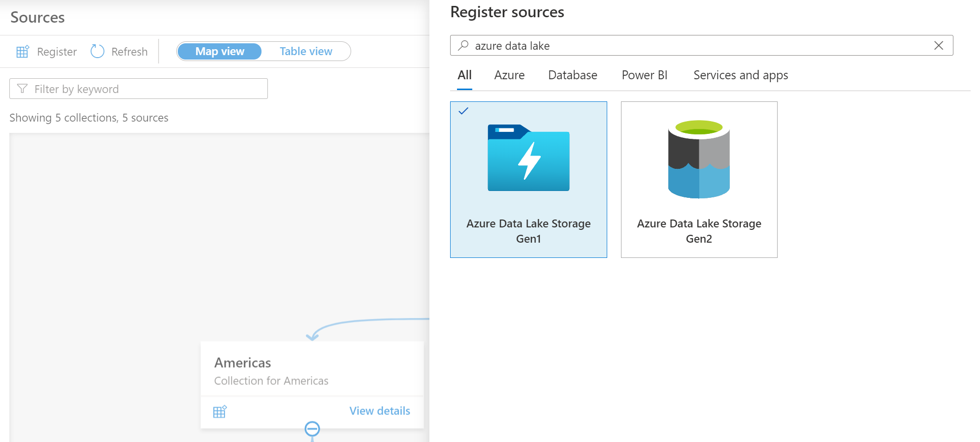Click the Register grid icon in toolbar
The image size is (980, 442).
[23, 52]
